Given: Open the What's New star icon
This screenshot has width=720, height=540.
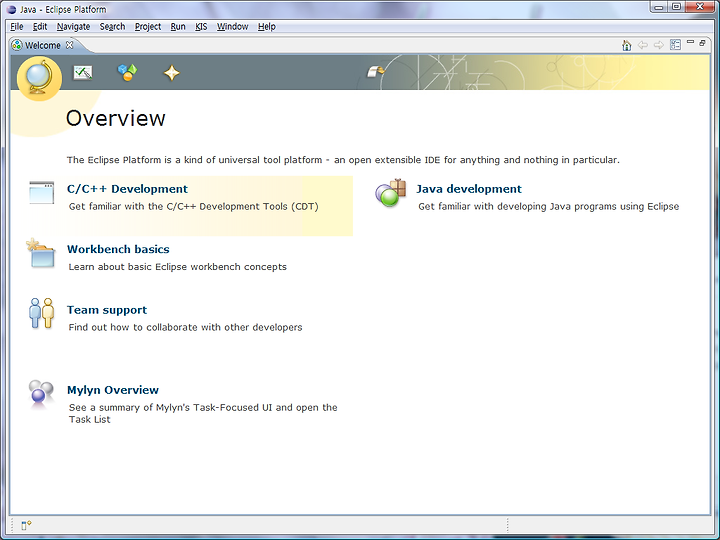Looking at the screenshot, I should [172, 73].
